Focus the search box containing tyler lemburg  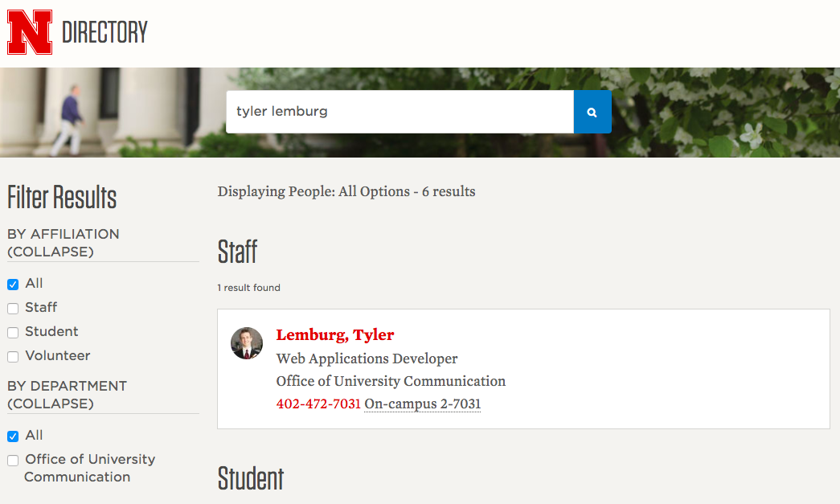coord(400,112)
